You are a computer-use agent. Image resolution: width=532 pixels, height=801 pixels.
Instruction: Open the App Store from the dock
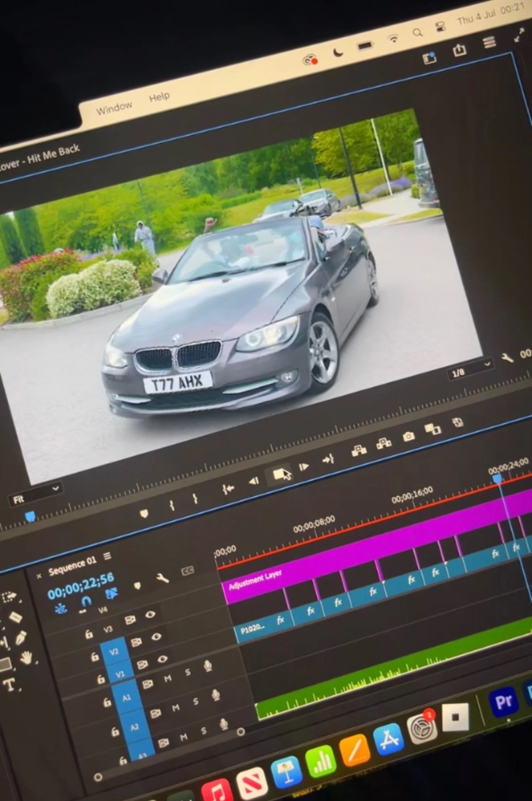(x=389, y=739)
